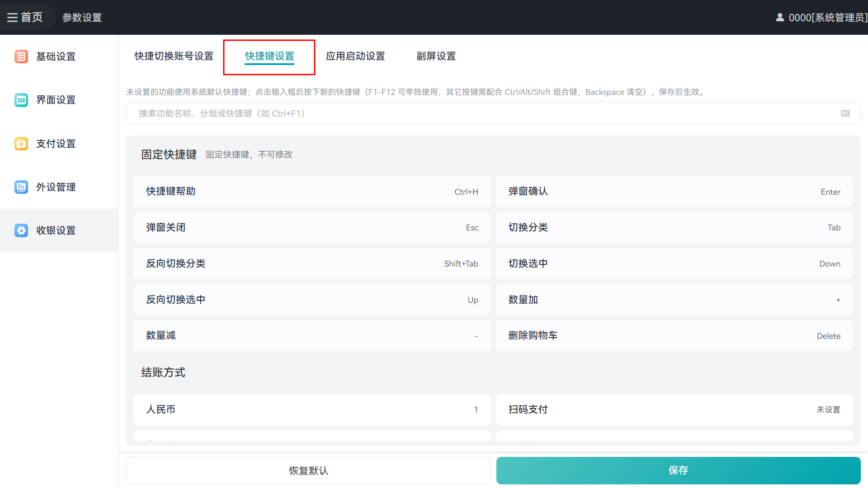The image size is (868, 488).
Task: Click the 外设管理 blue chart icon
Action: click(x=21, y=187)
